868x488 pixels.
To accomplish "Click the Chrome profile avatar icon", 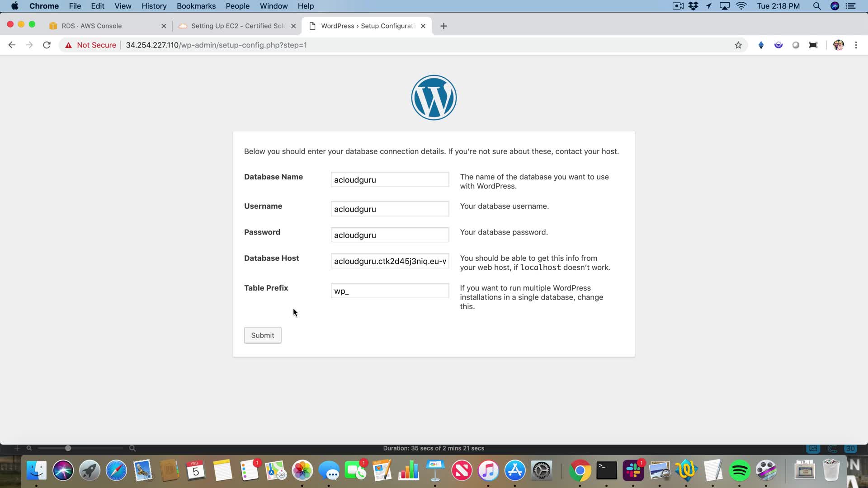I will click(839, 45).
